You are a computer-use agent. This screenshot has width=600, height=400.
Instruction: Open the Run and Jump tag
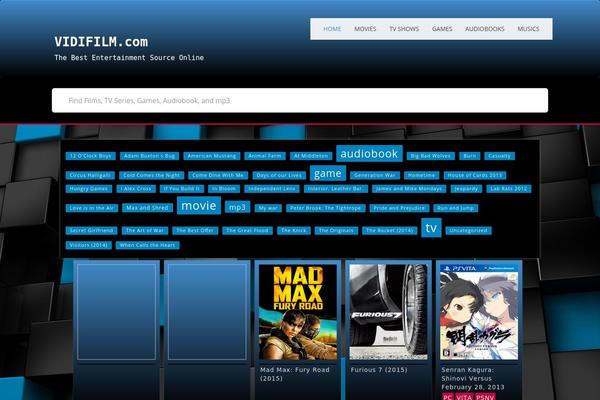(455, 208)
